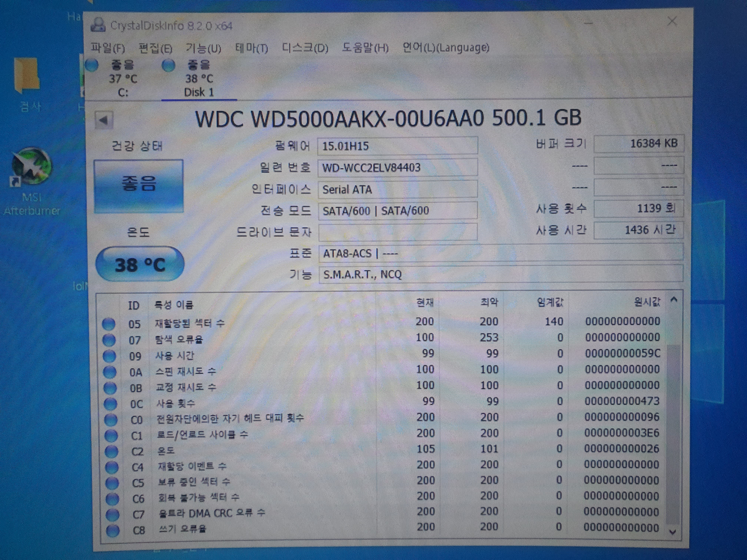Open MSI Afterburner desktop shortcut
The width and height of the screenshot is (747, 560).
coord(32,182)
